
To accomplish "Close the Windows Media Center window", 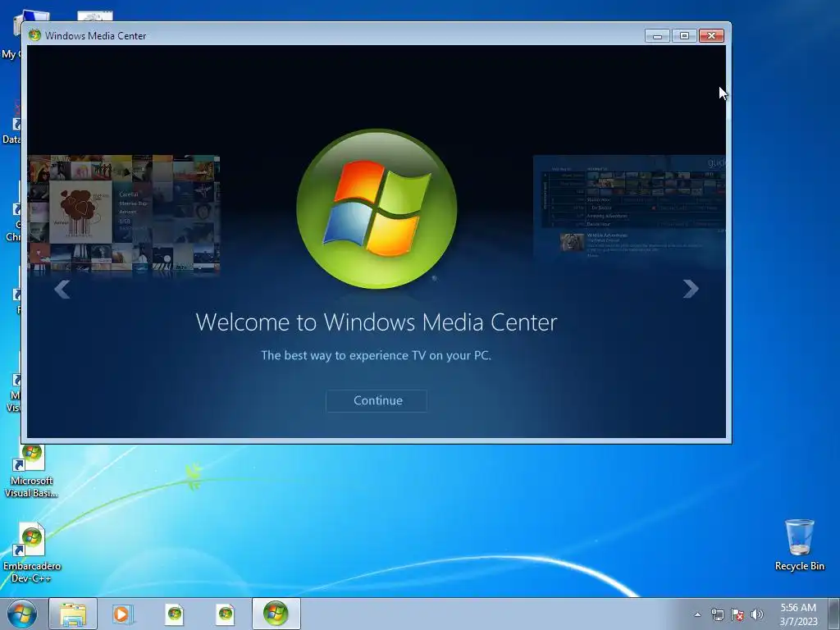I will pos(711,36).
